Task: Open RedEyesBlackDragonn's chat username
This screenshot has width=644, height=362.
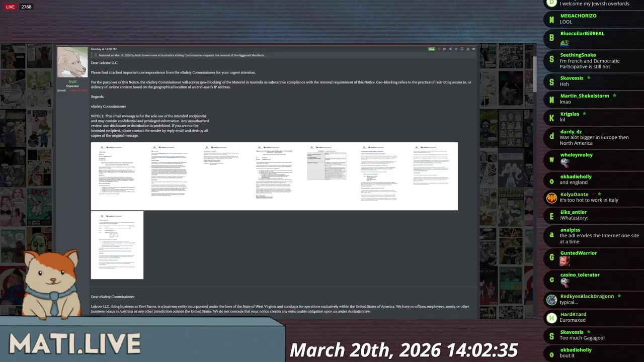Action: (587, 296)
